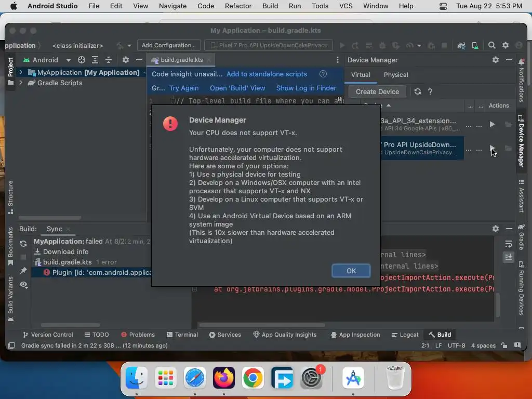Viewport: 532px width, 399px height.
Task: Open Build panel settings gear
Action: click(495, 229)
